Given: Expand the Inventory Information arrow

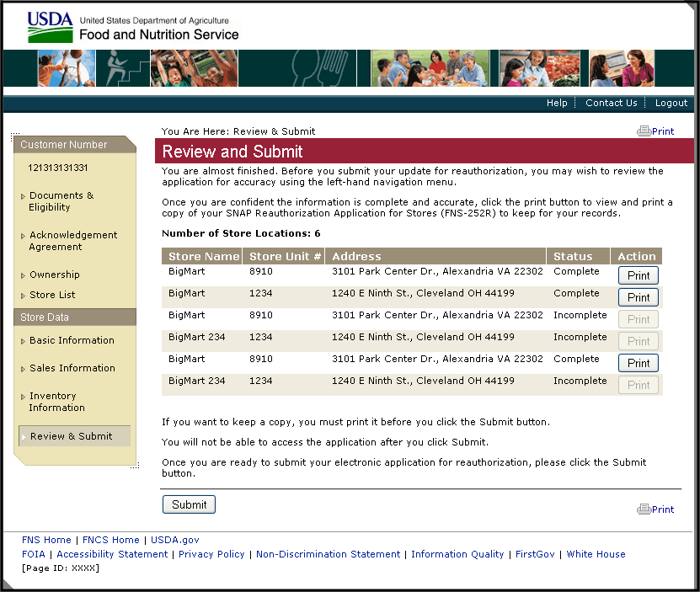Looking at the screenshot, I should pos(23,397).
